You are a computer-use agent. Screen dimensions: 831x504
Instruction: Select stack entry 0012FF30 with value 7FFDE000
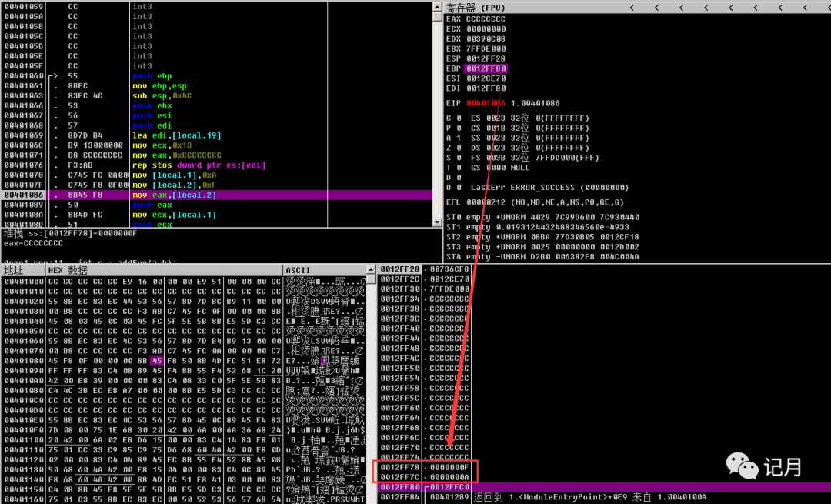coord(425,289)
